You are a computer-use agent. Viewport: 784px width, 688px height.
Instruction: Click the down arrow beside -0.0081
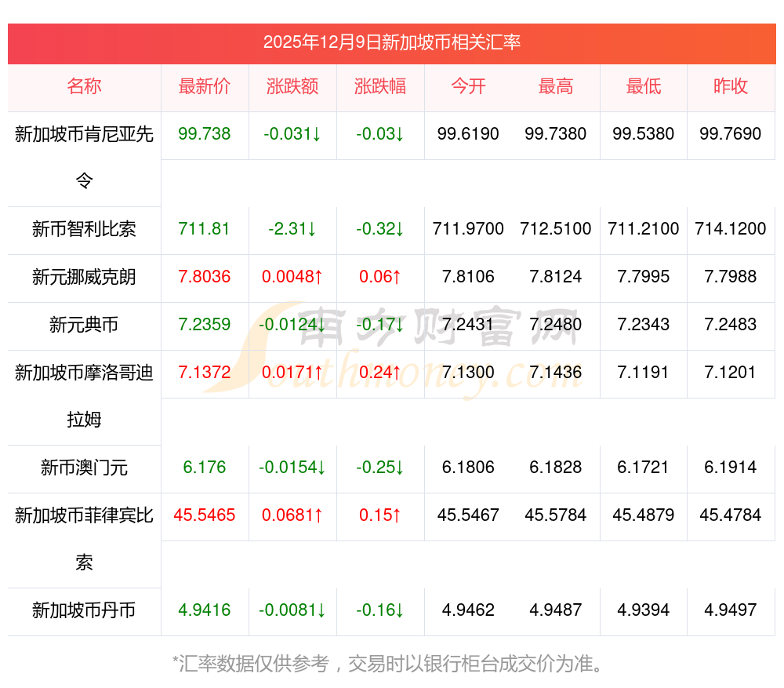click(321, 610)
